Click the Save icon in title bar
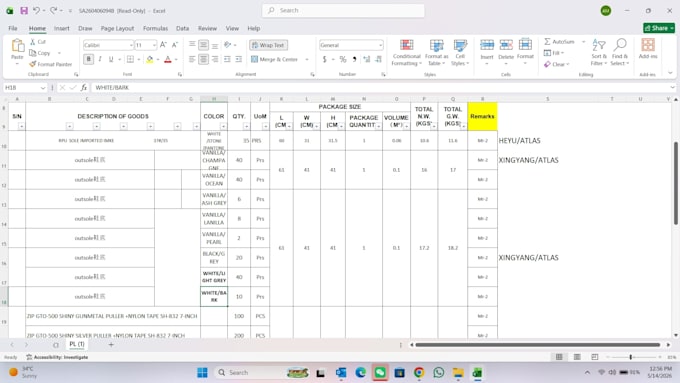Viewport: 680px width, 383px height. click(24, 10)
